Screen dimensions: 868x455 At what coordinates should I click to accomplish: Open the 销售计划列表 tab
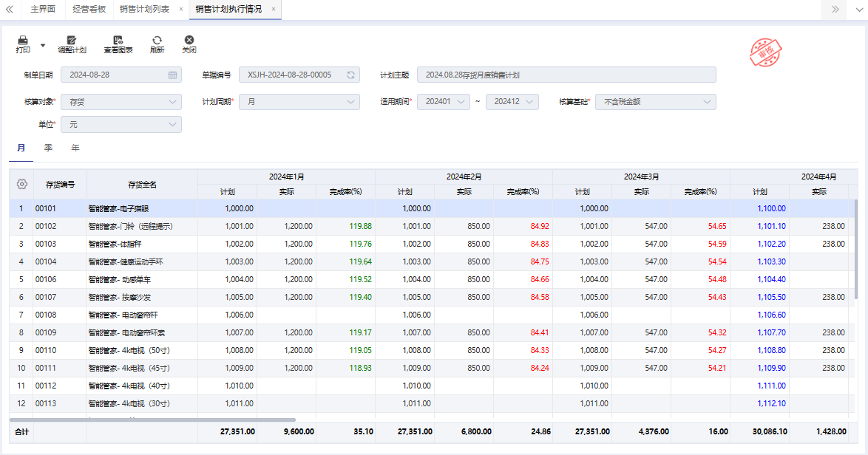click(x=144, y=10)
